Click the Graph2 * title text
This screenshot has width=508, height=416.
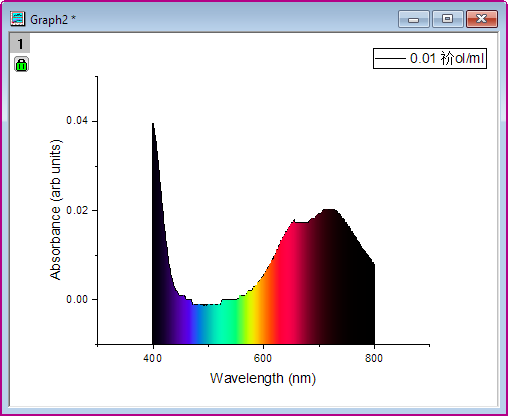click(x=53, y=20)
